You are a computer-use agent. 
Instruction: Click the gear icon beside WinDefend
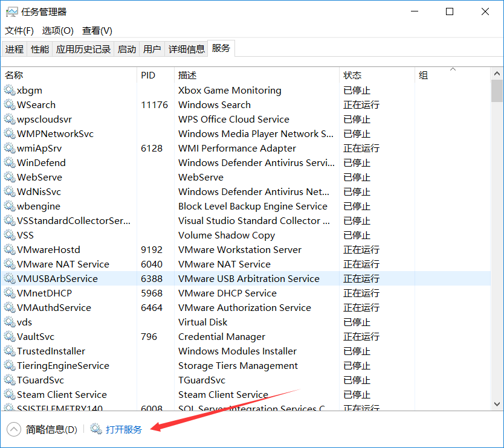coord(10,163)
